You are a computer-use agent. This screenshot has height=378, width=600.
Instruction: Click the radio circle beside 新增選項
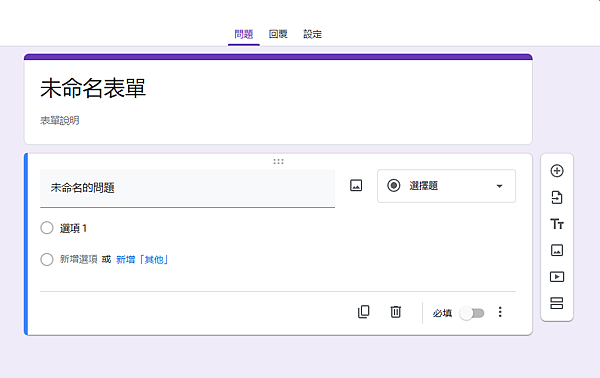point(47,259)
